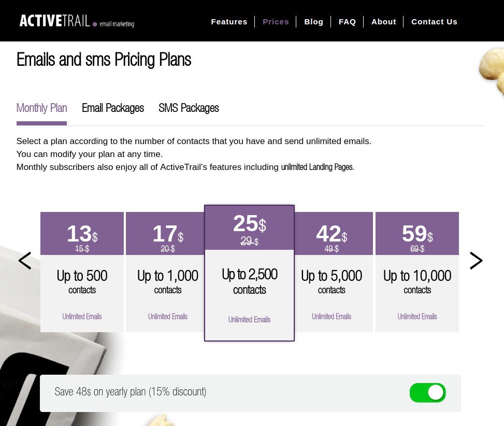The height and width of the screenshot is (426, 504).
Task: Click the cookie image decoration at top right
Action: pos(491,73)
